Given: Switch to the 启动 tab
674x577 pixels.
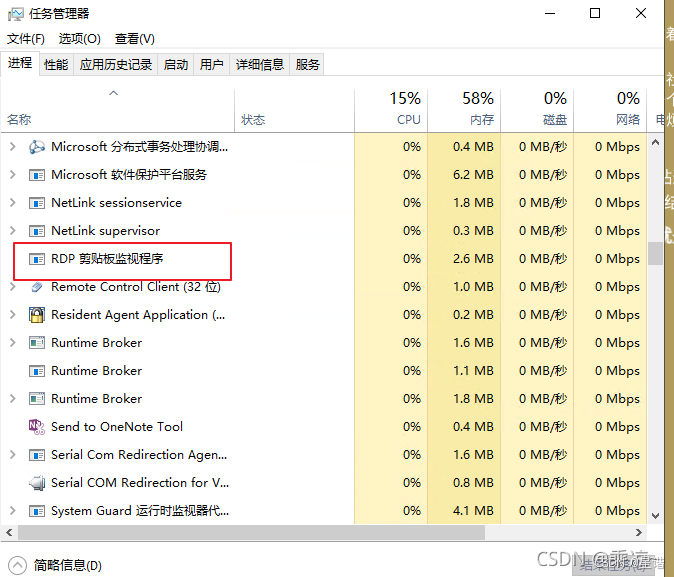Looking at the screenshot, I should click(176, 64).
